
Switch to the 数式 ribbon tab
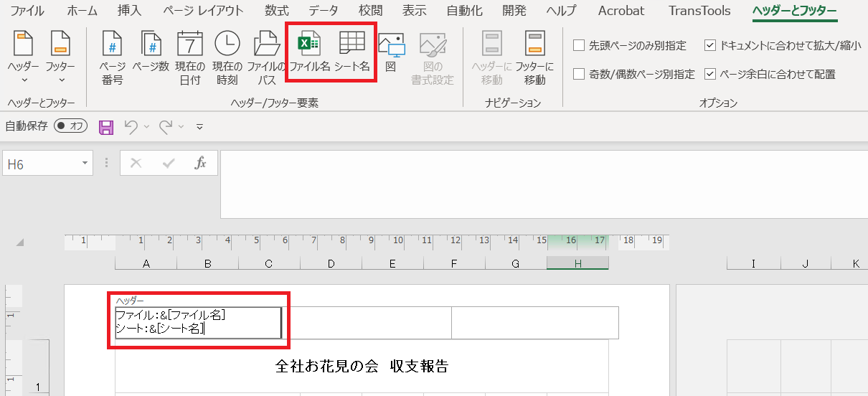(276, 11)
